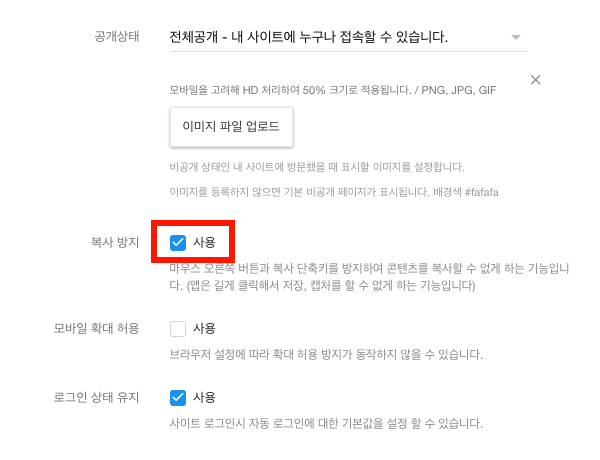Click the 사용 label for 모바일 확대 허용
Image resolution: width=600 pixels, height=460 pixels.
tap(204, 329)
